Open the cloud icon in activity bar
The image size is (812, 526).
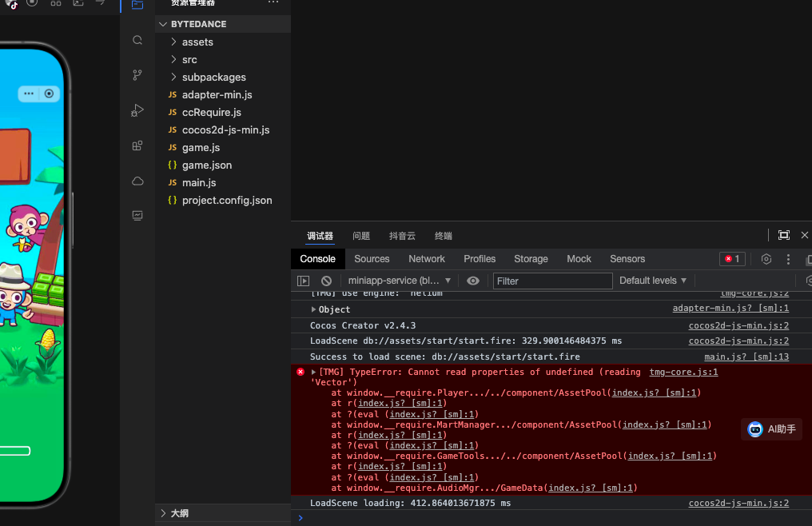click(137, 181)
